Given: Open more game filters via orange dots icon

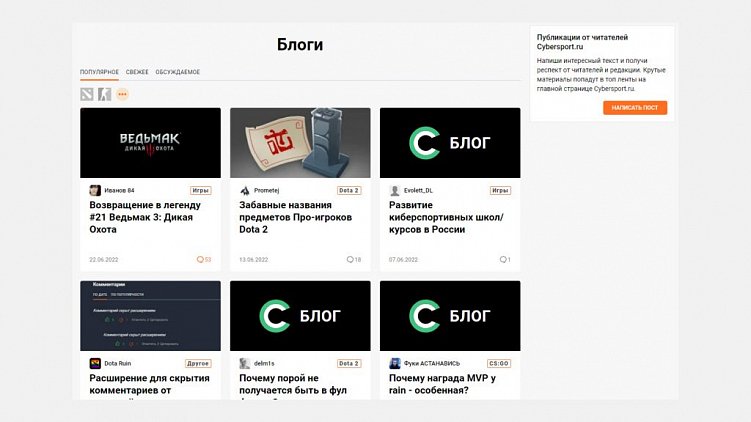Looking at the screenshot, I should click(x=123, y=94).
